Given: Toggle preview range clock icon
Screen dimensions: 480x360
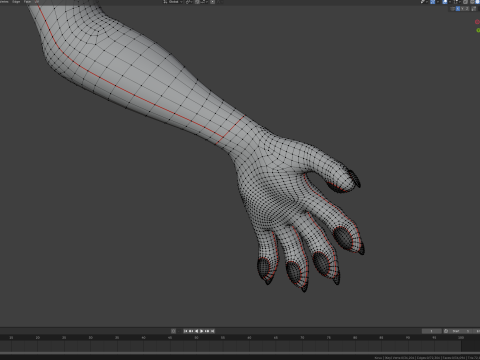Looking at the screenshot, I should pyautogui.click(x=446, y=331).
